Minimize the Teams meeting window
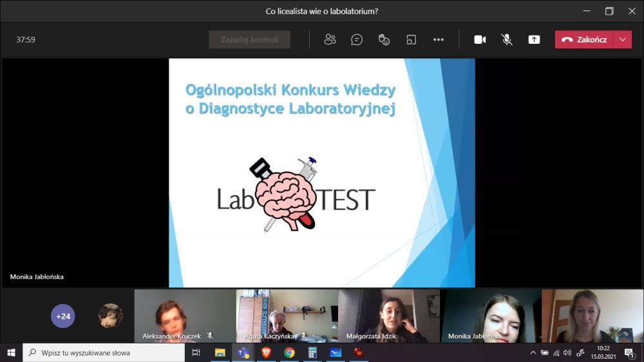The image size is (644, 362). [x=587, y=11]
